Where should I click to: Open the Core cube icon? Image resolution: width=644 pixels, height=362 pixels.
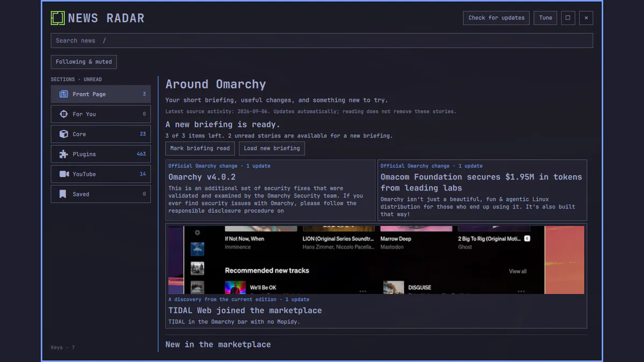[63, 134]
